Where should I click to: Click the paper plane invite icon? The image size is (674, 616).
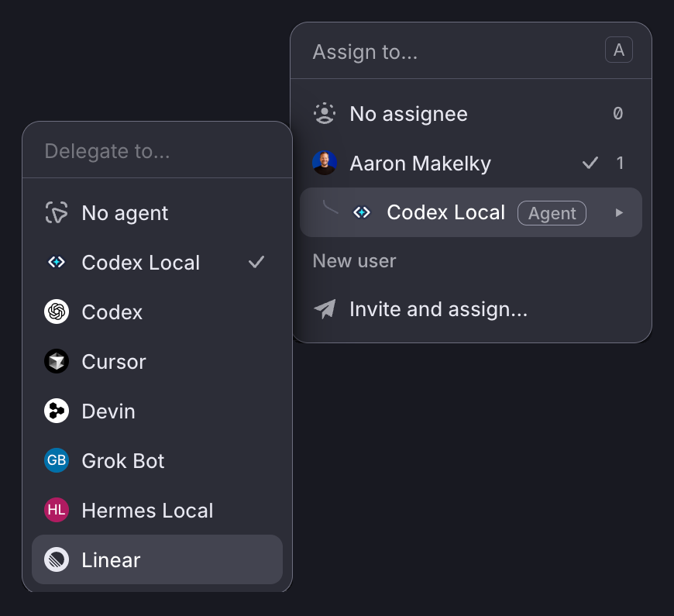pyautogui.click(x=325, y=308)
